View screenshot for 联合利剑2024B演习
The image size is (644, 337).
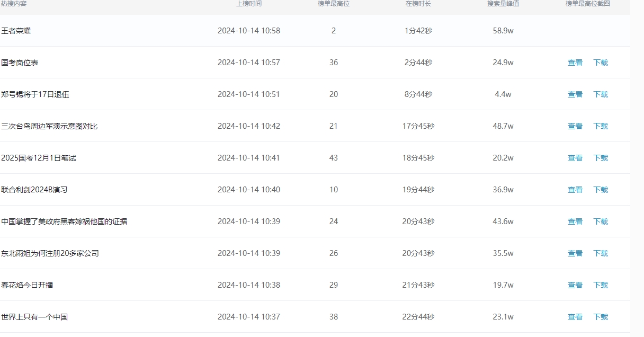click(575, 190)
